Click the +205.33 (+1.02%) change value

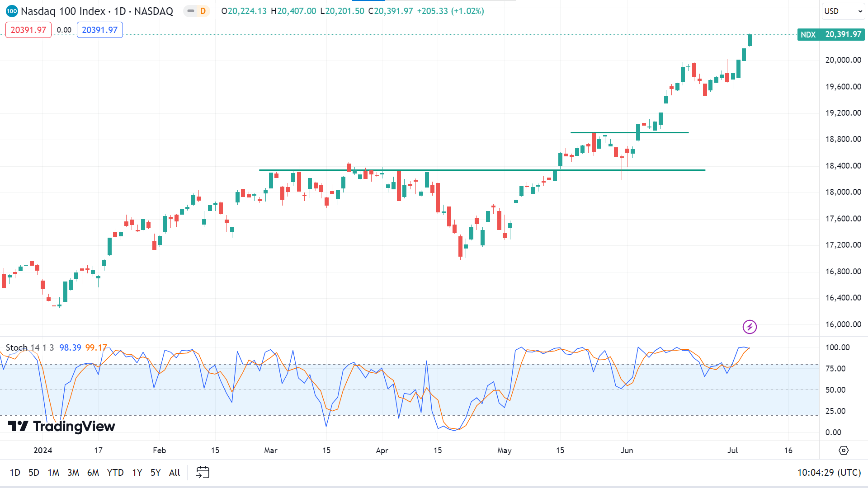tap(450, 11)
